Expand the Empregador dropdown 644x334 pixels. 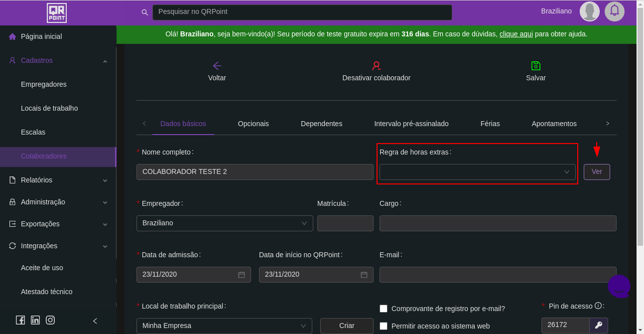coord(225,223)
